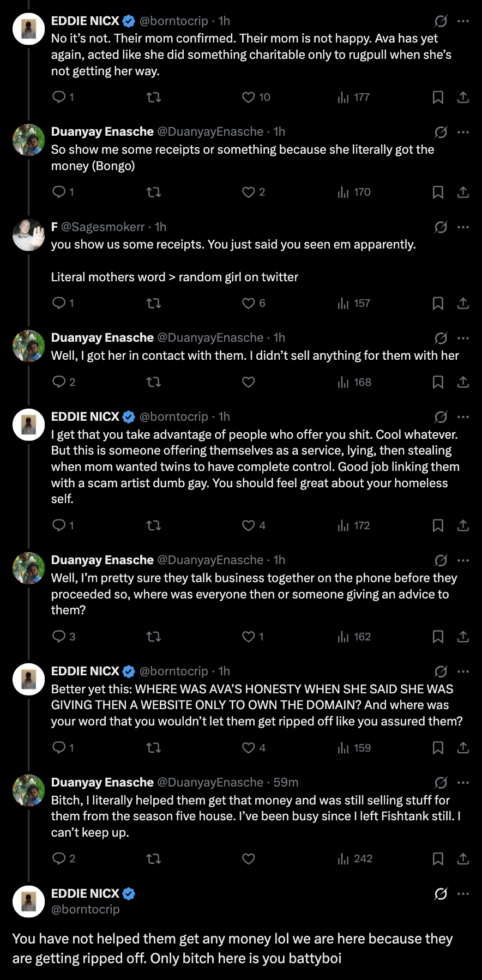Image resolution: width=482 pixels, height=980 pixels.
Task: Repost the 'Literal mothers word' tweet by F
Action: click(x=154, y=303)
